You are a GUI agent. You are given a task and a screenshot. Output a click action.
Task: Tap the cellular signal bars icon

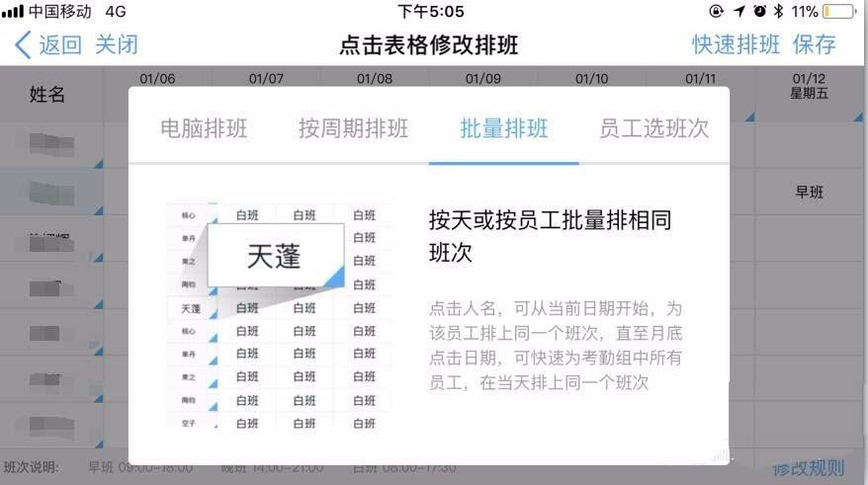click(x=13, y=11)
